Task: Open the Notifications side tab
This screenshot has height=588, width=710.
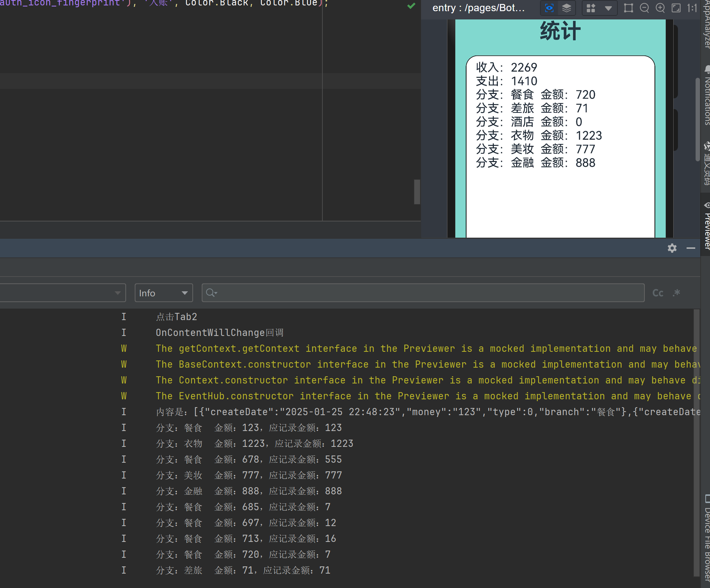Action: point(706,95)
